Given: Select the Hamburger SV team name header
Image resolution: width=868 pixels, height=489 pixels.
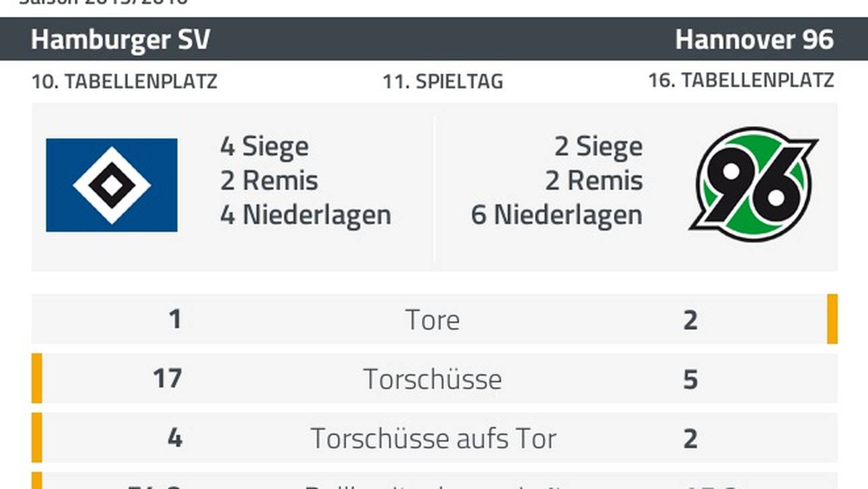Looking at the screenshot, I should click(x=120, y=40).
